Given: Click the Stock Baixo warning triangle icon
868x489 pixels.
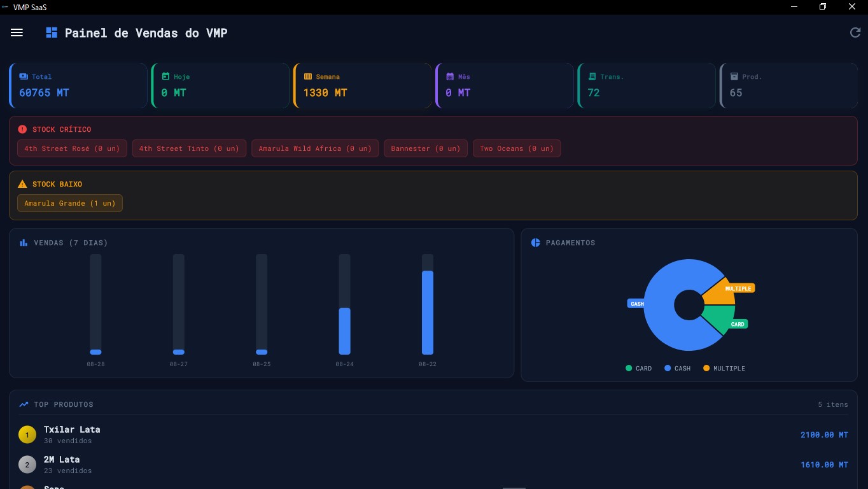Looking at the screenshot, I should tap(23, 184).
